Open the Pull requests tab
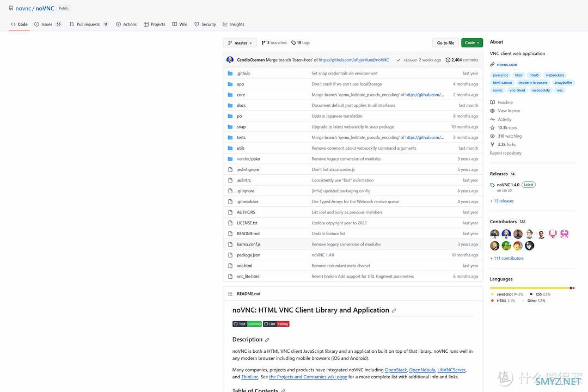 point(89,24)
